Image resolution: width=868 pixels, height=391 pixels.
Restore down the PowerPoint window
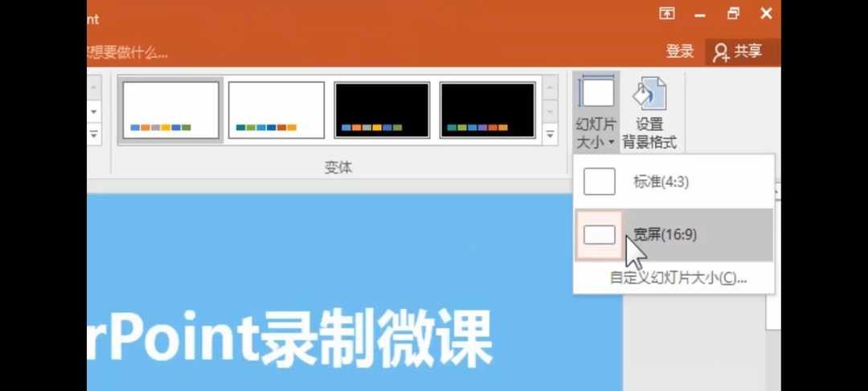click(x=733, y=14)
